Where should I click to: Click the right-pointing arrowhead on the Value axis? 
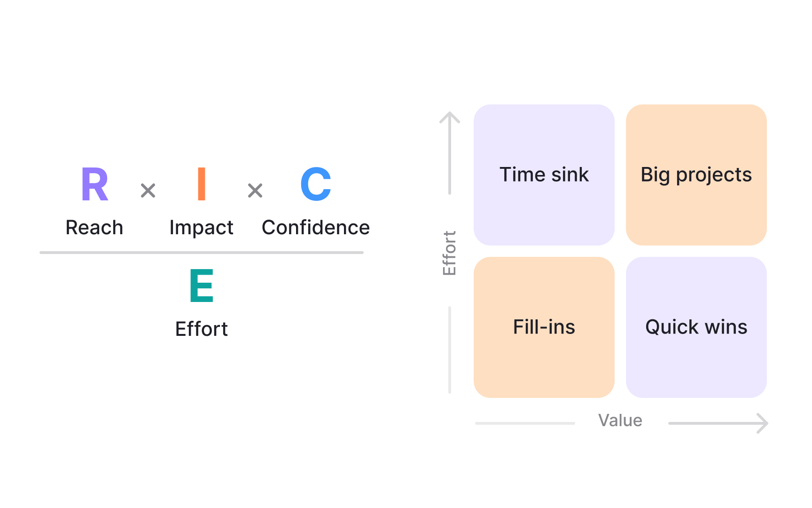[x=763, y=423]
